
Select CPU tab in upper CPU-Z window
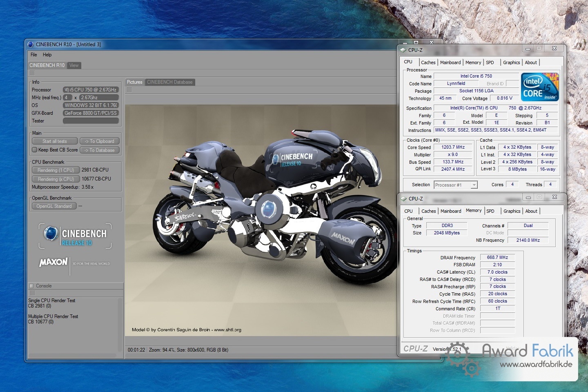pos(408,62)
